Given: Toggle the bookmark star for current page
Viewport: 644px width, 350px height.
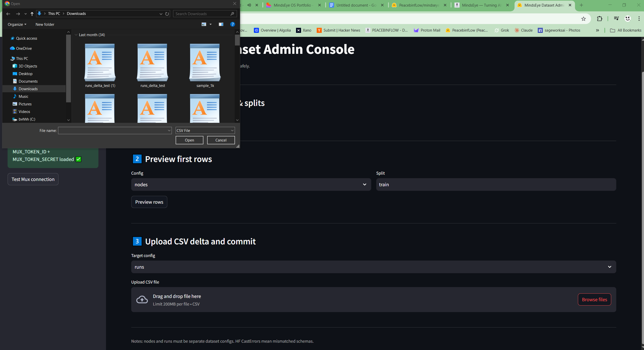Looking at the screenshot, I should (x=583, y=18).
